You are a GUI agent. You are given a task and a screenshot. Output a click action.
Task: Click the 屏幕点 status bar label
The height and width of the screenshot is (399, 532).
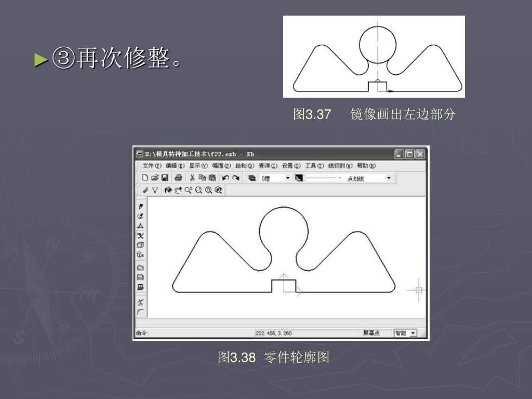[x=371, y=333]
